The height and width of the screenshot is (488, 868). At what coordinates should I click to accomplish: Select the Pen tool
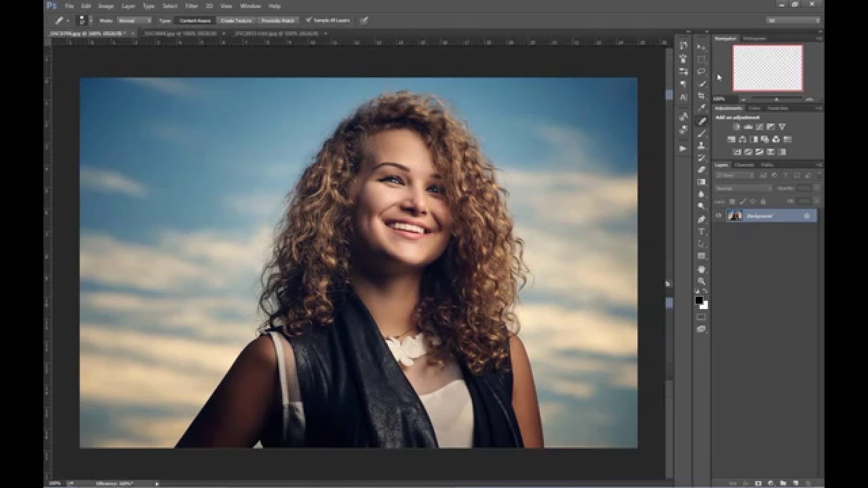(702, 220)
